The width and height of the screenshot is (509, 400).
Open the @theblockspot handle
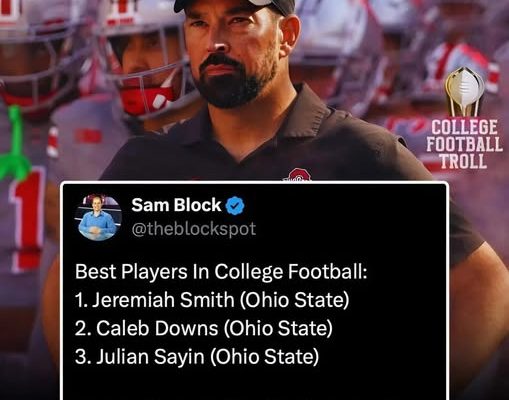pyautogui.click(x=193, y=229)
